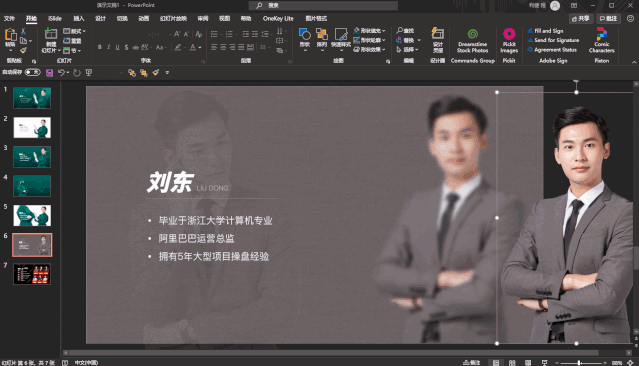Click the Comments button

(608, 18)
